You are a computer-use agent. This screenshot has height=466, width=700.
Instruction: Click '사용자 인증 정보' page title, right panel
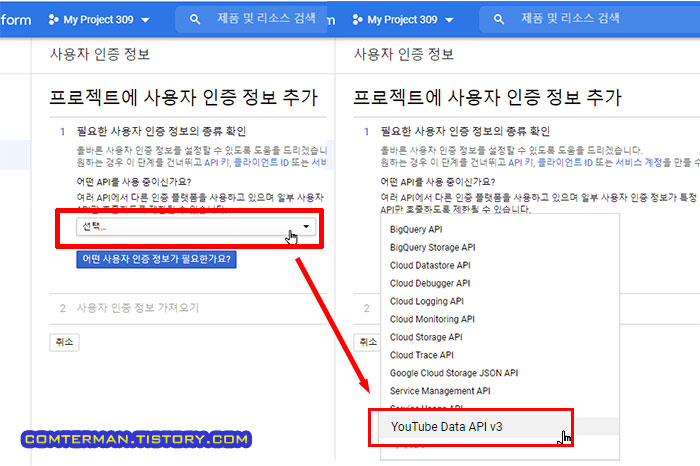point(404,54)
